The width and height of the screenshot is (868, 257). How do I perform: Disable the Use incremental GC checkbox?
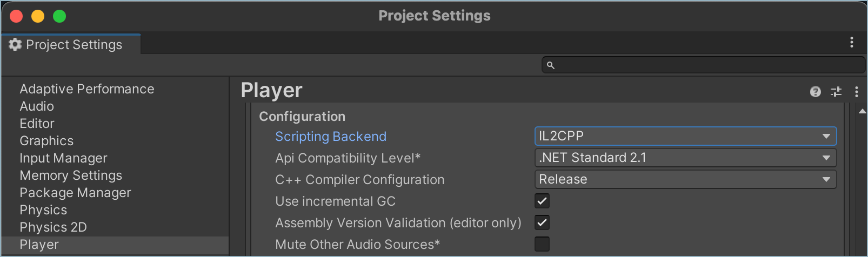542,201
